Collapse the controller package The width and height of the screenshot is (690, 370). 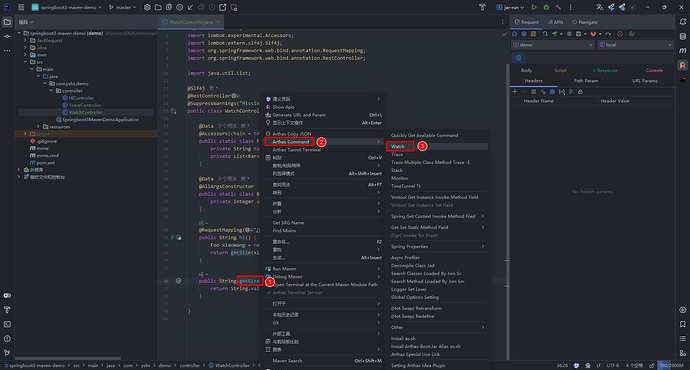click(51, 91)
